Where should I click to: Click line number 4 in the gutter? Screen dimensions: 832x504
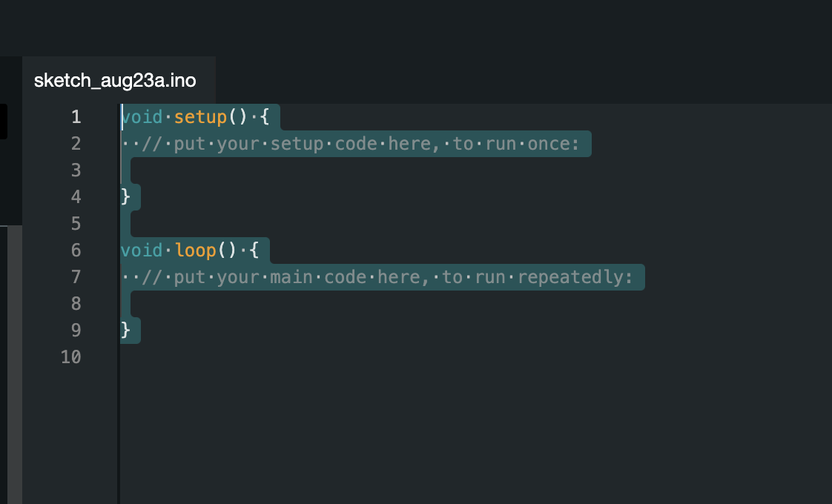pos(76,197)
